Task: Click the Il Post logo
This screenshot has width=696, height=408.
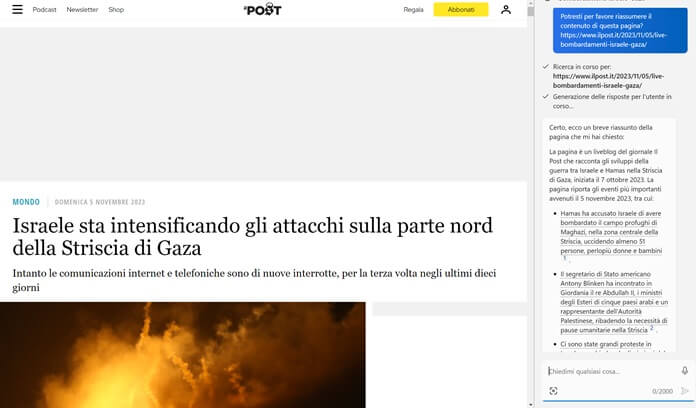Action: point(263,9)
